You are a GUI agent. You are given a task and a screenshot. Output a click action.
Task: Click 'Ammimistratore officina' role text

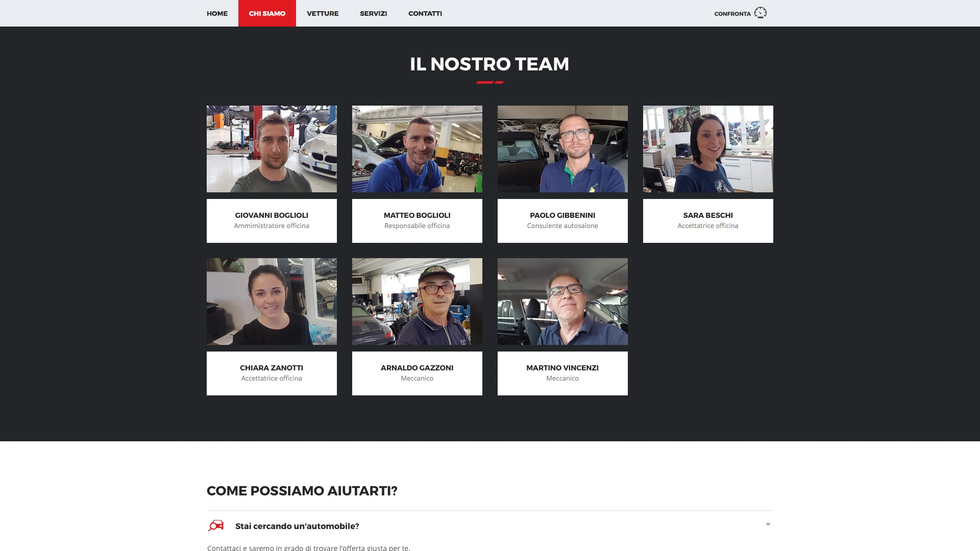click(x=272, y=226)
